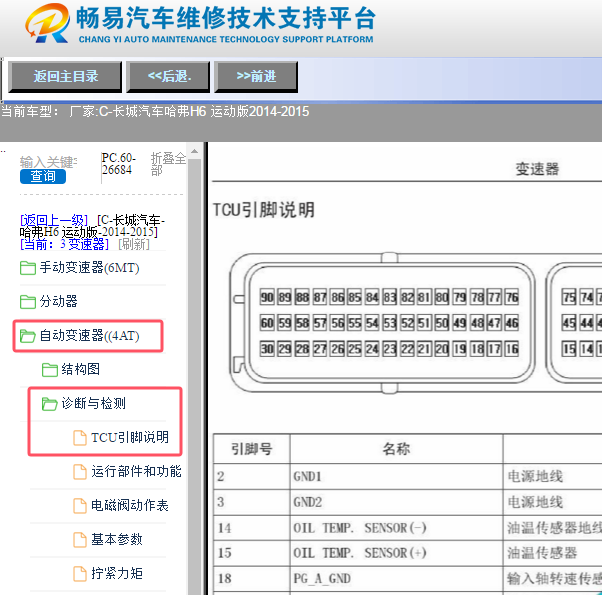Click the 结构图 folder icon
Viewport: 602px width, 595px height.
click(50, 370)
